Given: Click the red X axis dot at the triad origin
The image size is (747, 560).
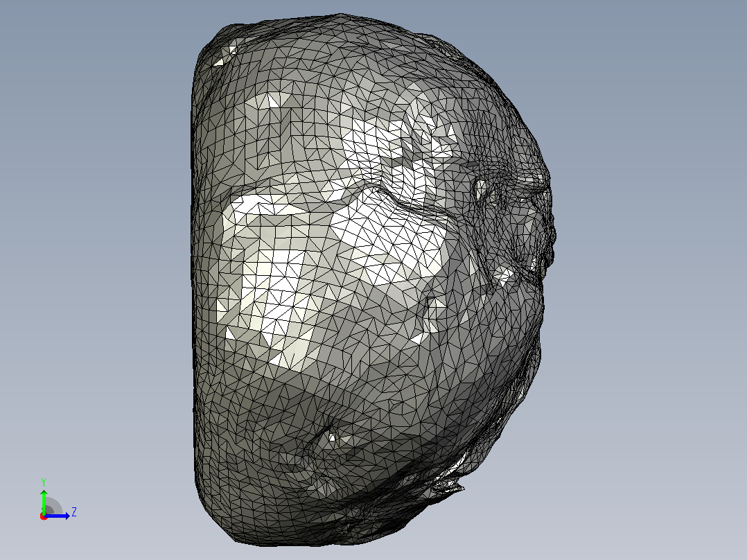Looking at the screenshot, I should 44,516.
